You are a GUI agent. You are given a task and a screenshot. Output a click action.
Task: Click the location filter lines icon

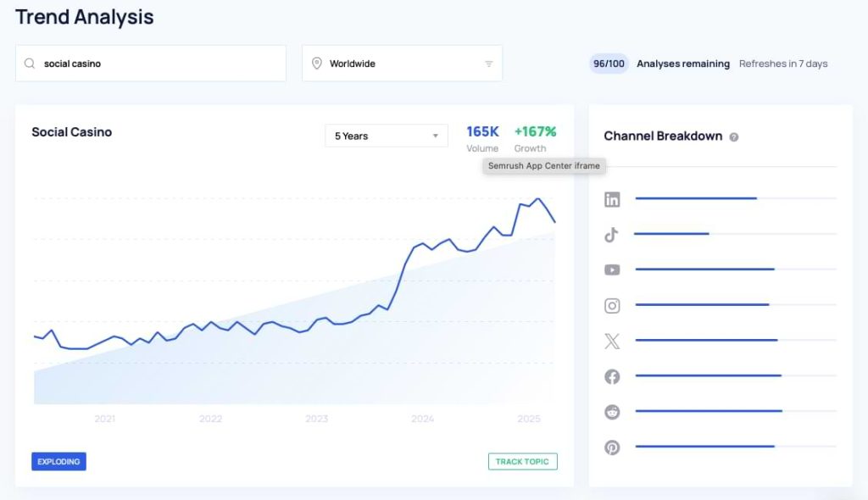click(489, 64)
